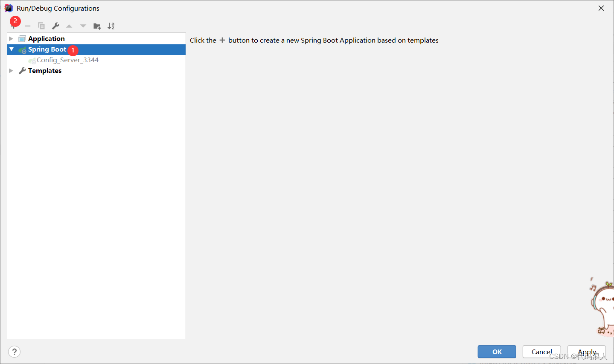Copy configuration using the duplicate icon

(41, 26)
